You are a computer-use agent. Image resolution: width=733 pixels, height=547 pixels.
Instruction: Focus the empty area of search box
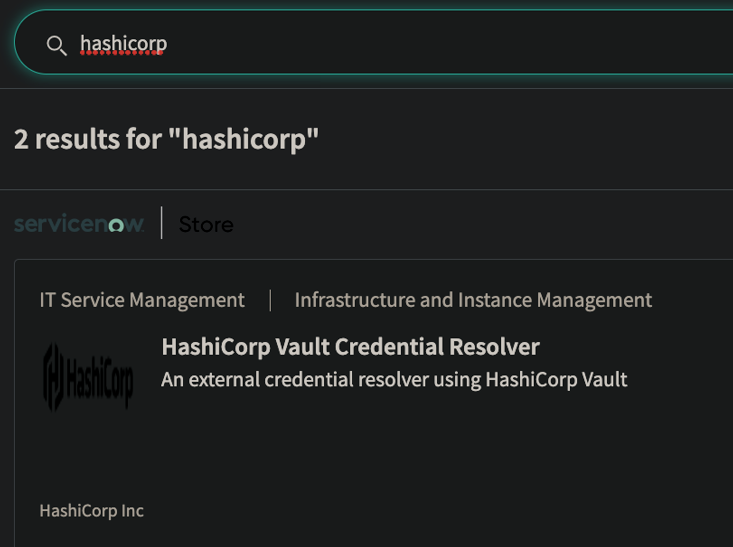[x=450, y=44]
